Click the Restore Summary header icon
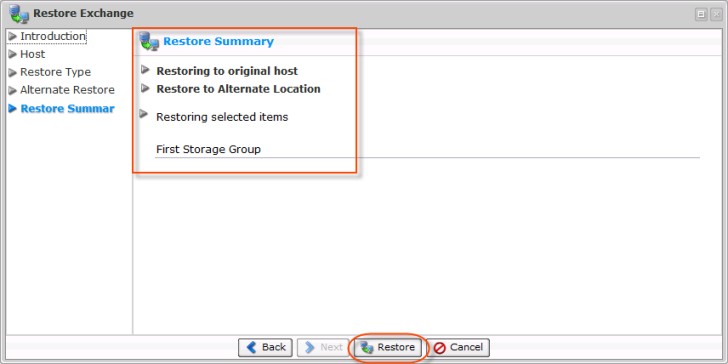Viewport: 728px width, 364px height. click(149, 41)
